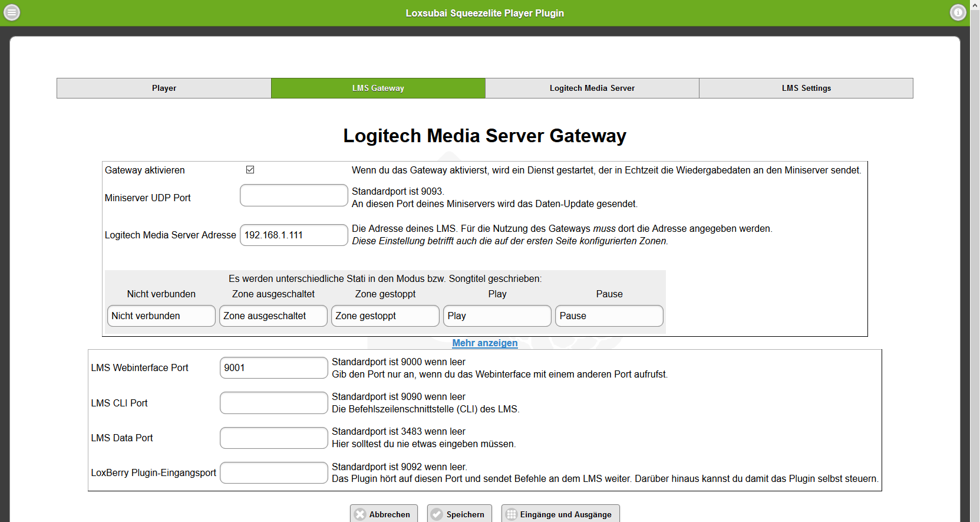Click the Play status text field
This screenshot has height=522, width=980.
(x=497, y=316)
